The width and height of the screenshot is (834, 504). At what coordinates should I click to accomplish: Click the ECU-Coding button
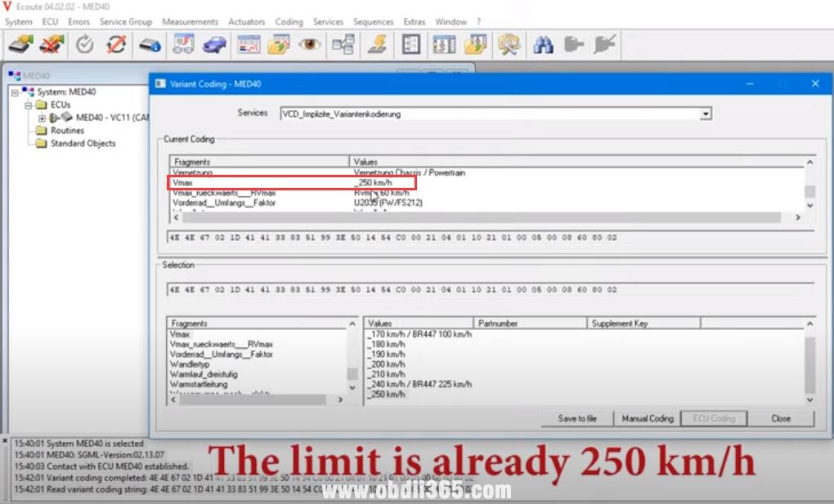714,418
